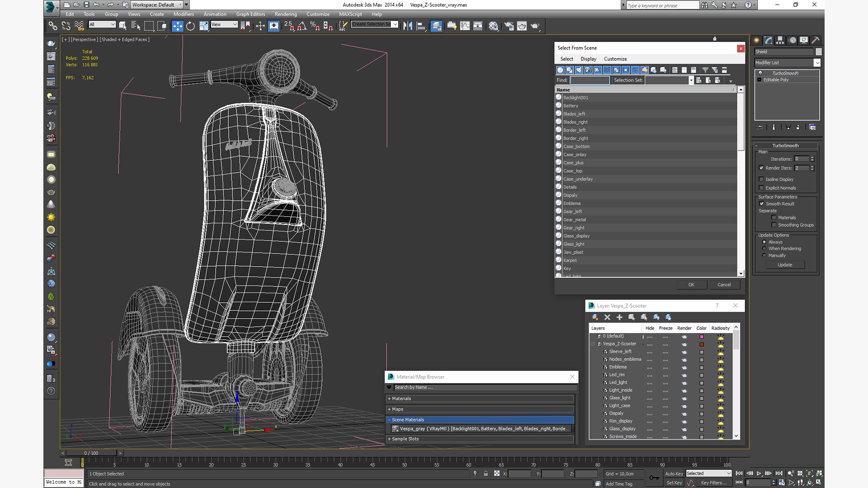Click the Play Animation button
The image size is (868, 488).
(759, 473)
